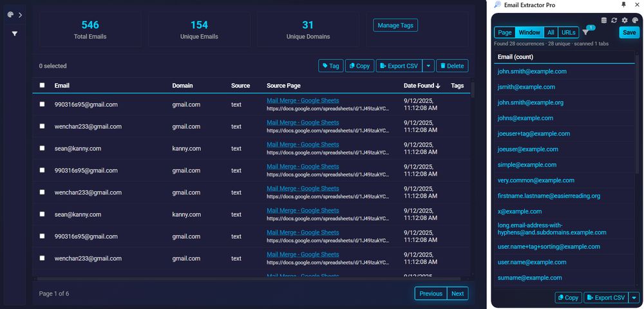Go to the Next page of results
The height and width of the screenshot is (309, 644).
pyautogui.click(x=457, y=294)
